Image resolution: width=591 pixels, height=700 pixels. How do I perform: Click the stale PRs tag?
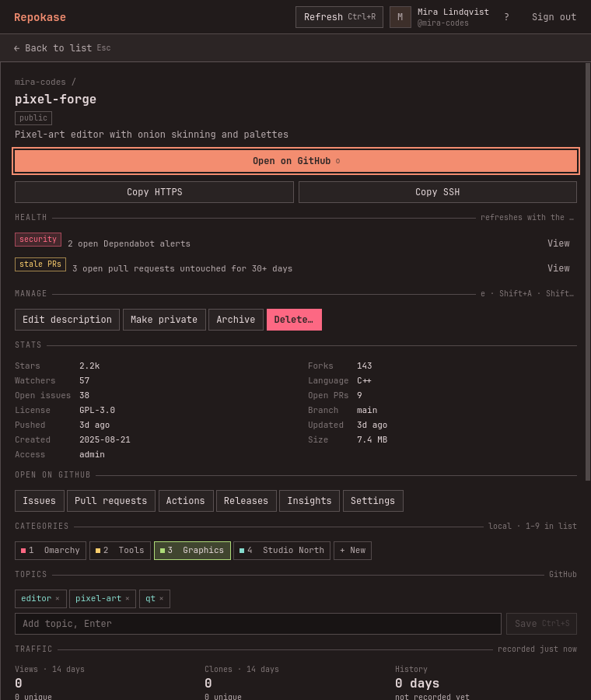[40, 264]
